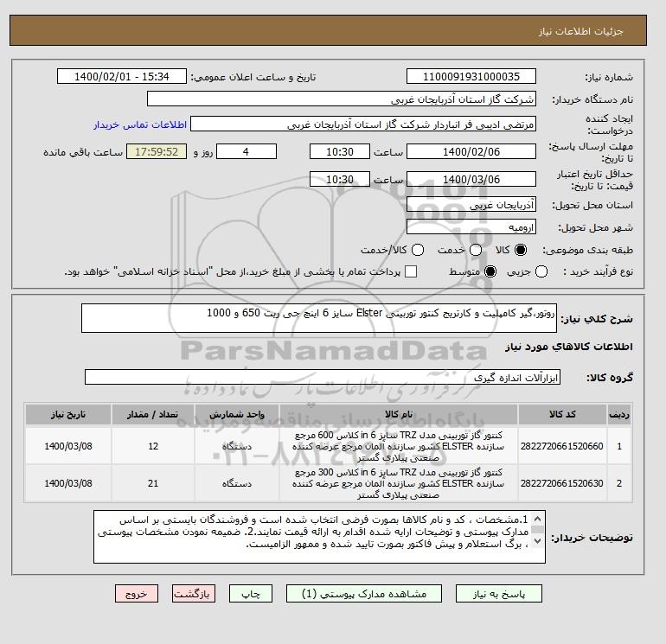Click the شهر محل تحویل field ارومیه

(x=471, y=226)
